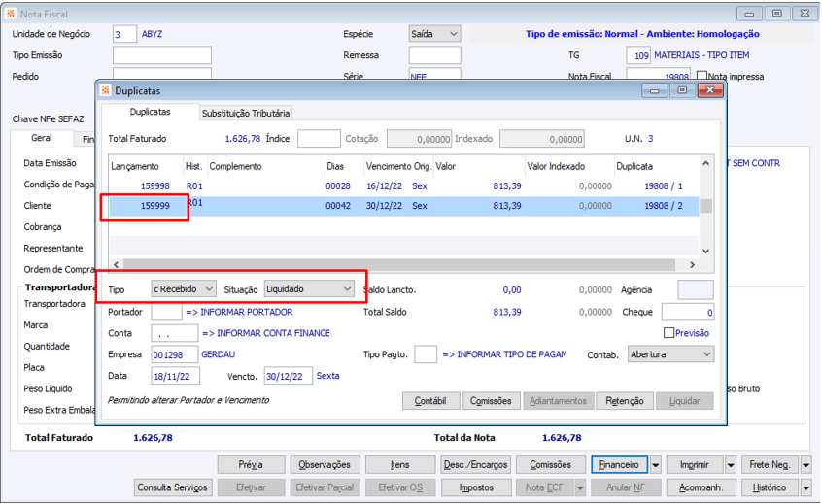The height and width of the screenshot is (504, 822).
Task: Click the Acompanh. button
Action: 701,487
